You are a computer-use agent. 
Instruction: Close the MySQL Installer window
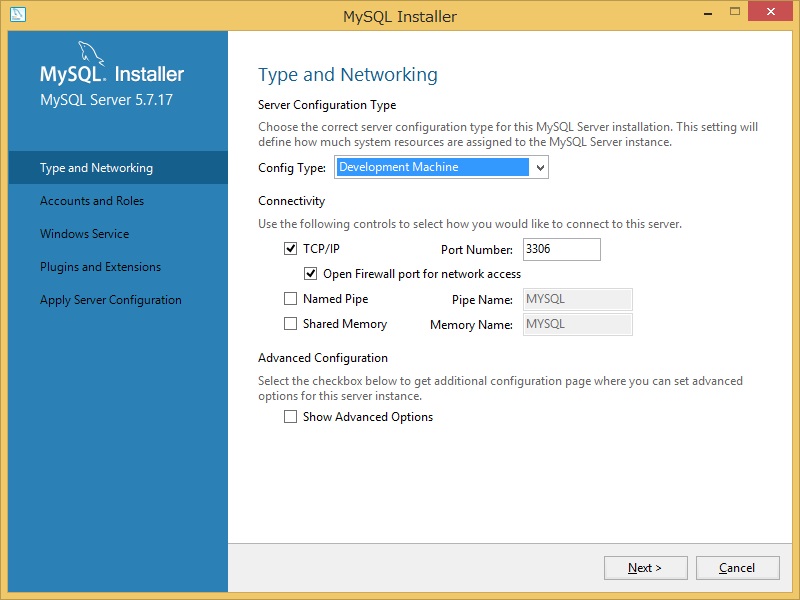(770, 11)
